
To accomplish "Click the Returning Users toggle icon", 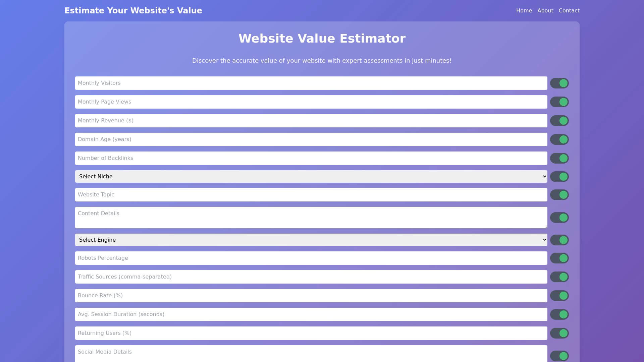I will click(x=559, y=333).
